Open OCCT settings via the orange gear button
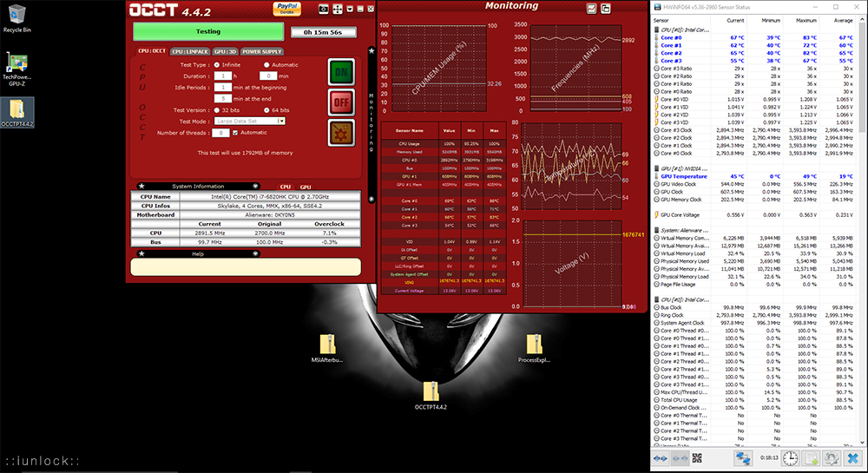 pos(341,133)
